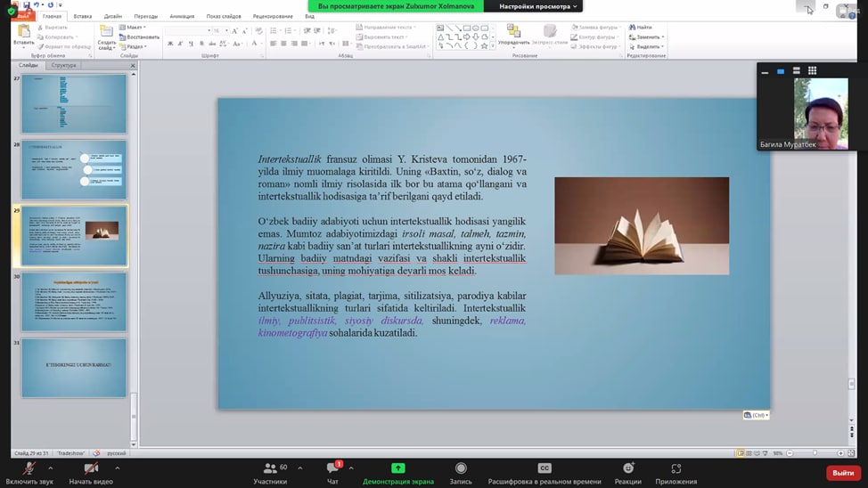Click the zoom slider in status bar

(x=815, y=453)
